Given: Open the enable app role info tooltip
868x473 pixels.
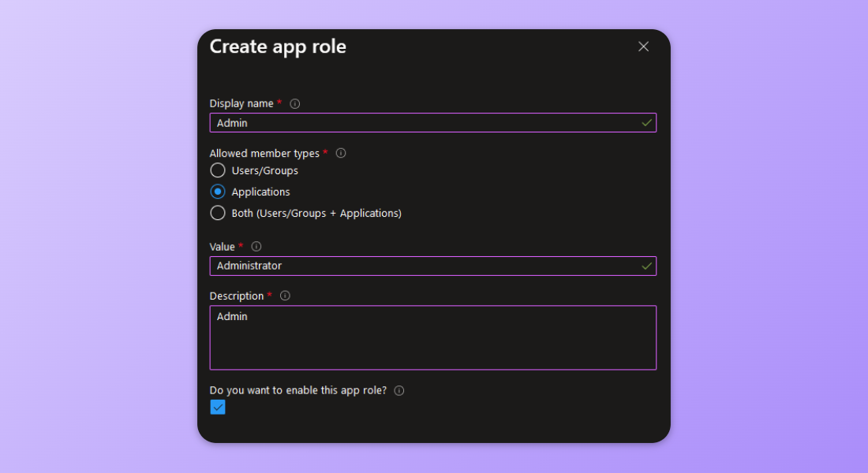Looking at the screenshot, I should pos(398,390).
